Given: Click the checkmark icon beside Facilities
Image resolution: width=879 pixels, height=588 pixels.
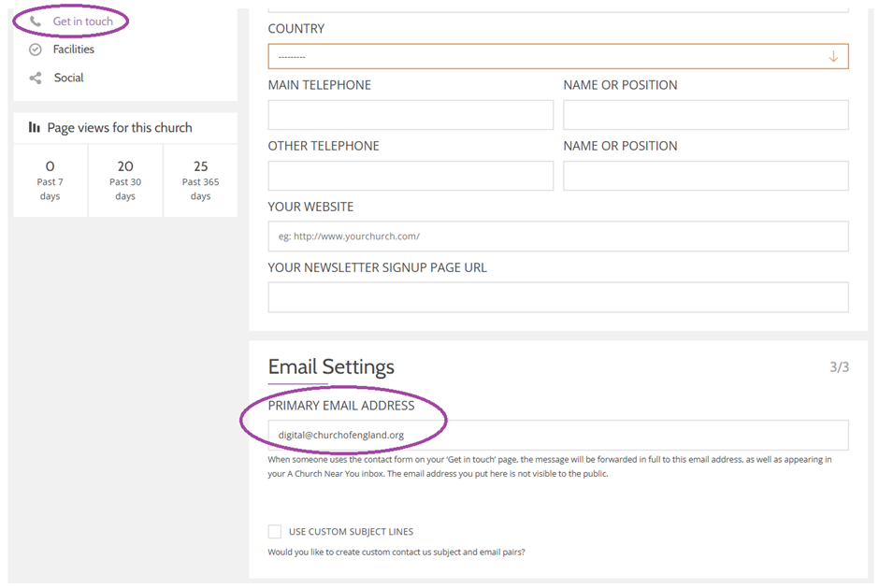Looking at the screenshot, I should tap(36, 50).
